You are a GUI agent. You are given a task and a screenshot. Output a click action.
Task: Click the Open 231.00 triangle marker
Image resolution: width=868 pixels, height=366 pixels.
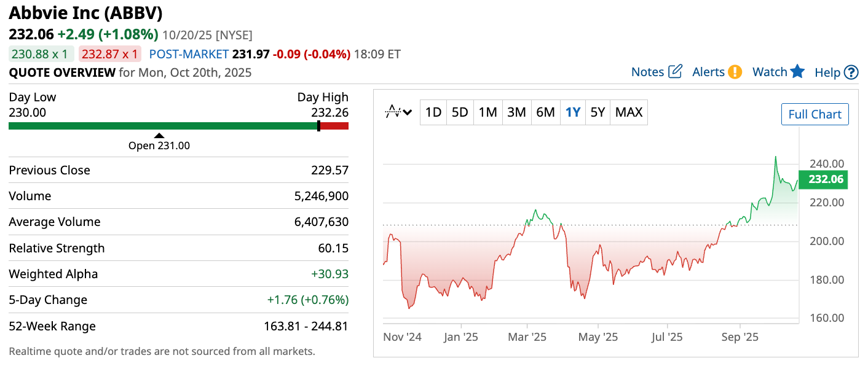point(159,136)
